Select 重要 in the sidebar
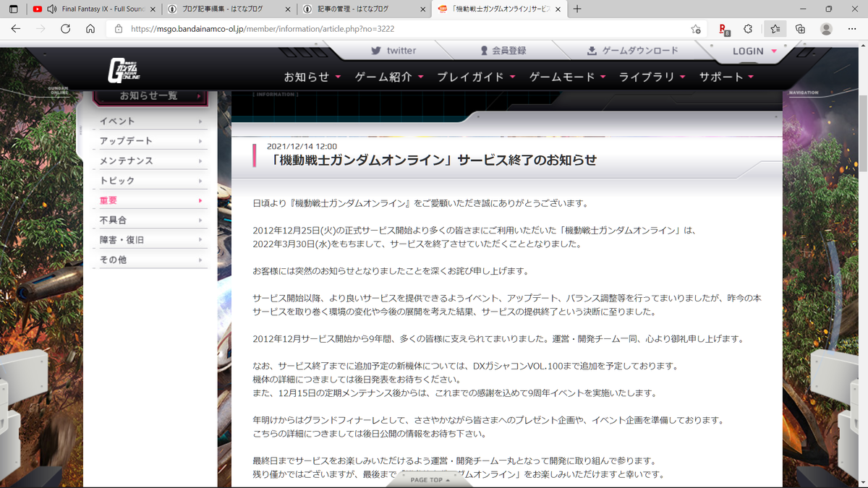 151,200
